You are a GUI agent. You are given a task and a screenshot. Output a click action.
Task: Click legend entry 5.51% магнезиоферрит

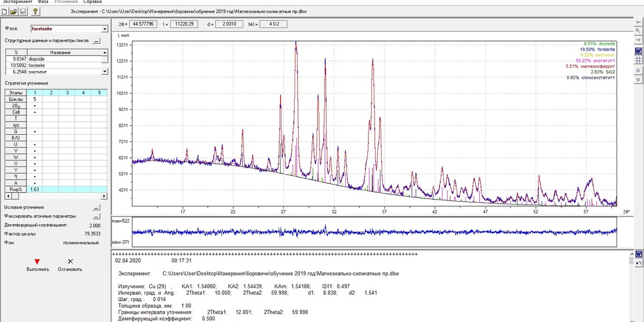[x=590, y=66]
